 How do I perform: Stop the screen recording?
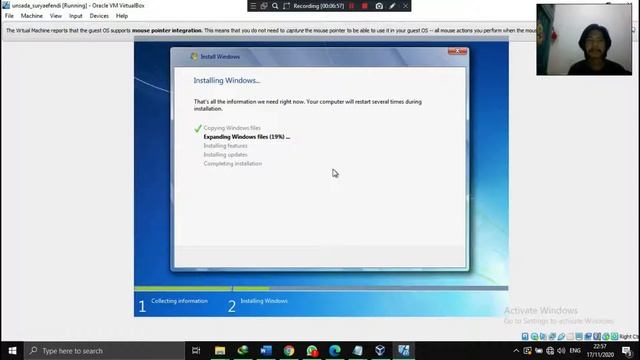coord(365,6)
